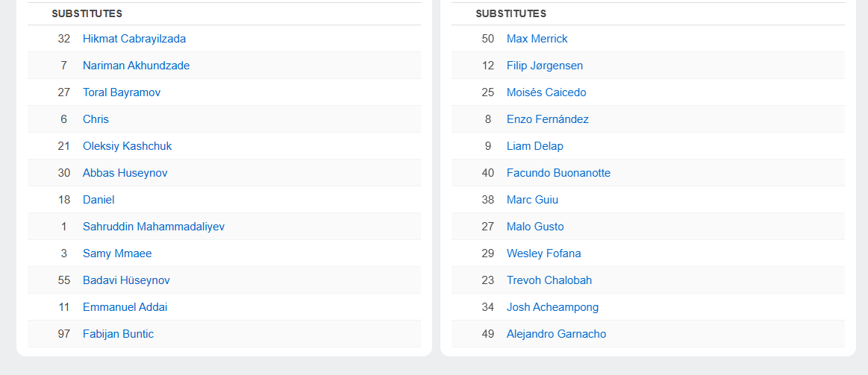Select Toral Bayramov from substitutes
The height and width of the screenshot is (375, 868).
tap(122, 92)
